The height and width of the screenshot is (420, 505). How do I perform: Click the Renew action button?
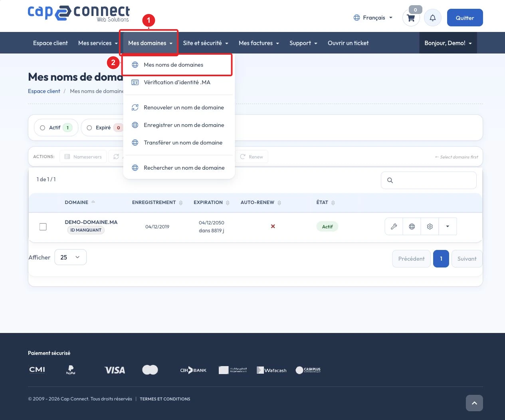252,157
